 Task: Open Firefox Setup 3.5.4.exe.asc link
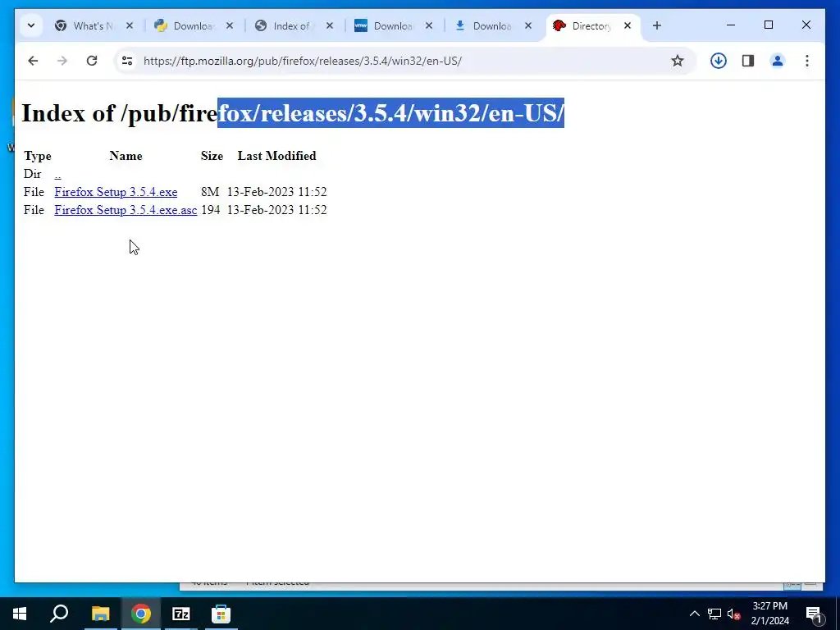(x=126, y=210)
